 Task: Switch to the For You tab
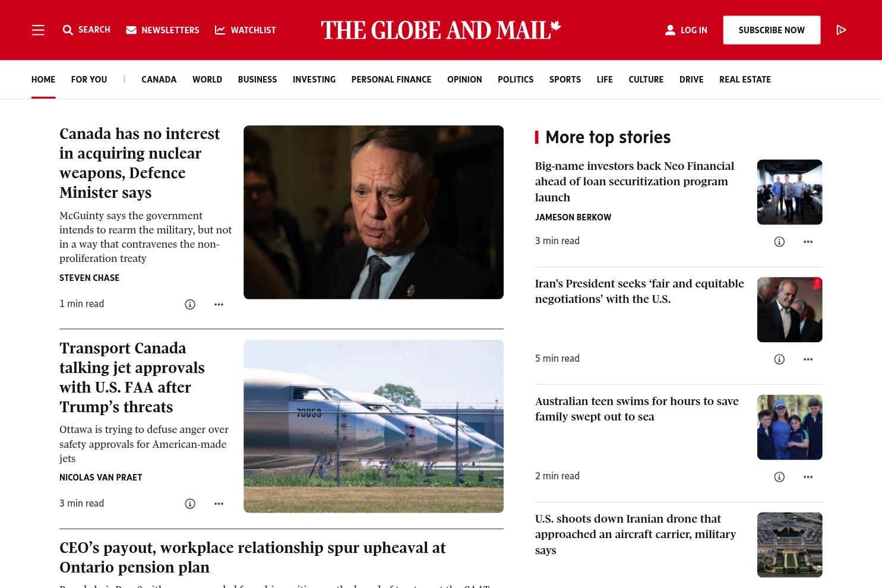[89, 79]
